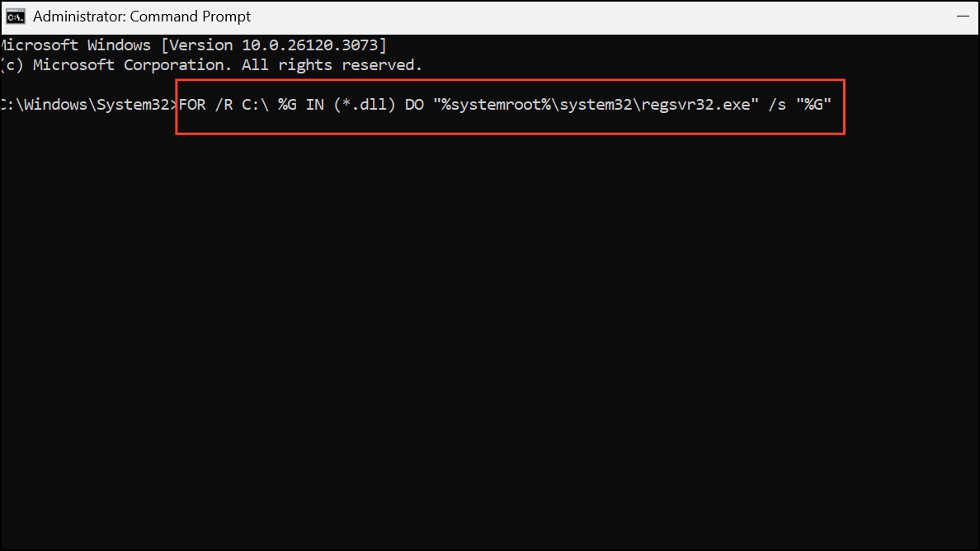Click the /s silent flag text

tap(776, 104)
